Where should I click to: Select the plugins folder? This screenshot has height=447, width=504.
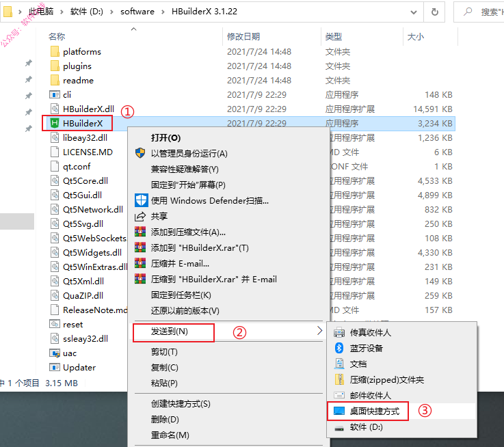coord(77,66)
